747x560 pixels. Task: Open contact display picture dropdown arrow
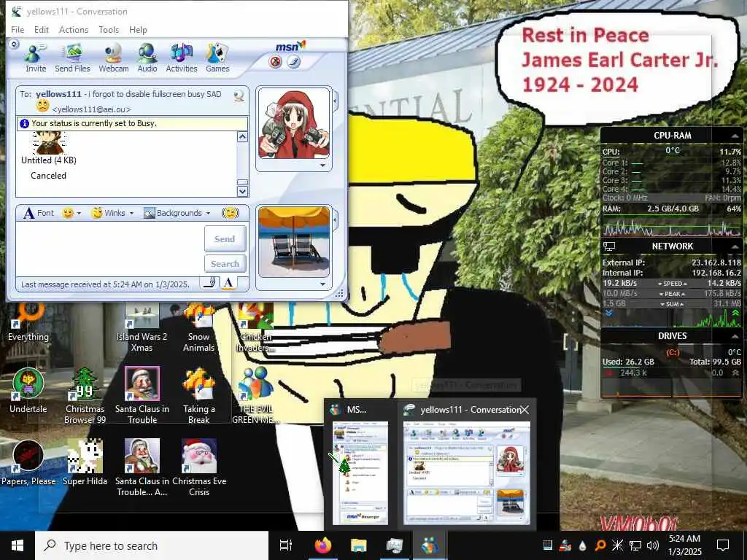(x=323, y=166)
